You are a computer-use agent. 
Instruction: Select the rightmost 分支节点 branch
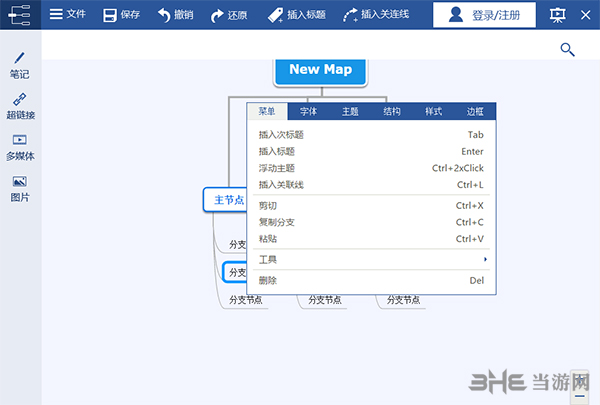(403, 300)
